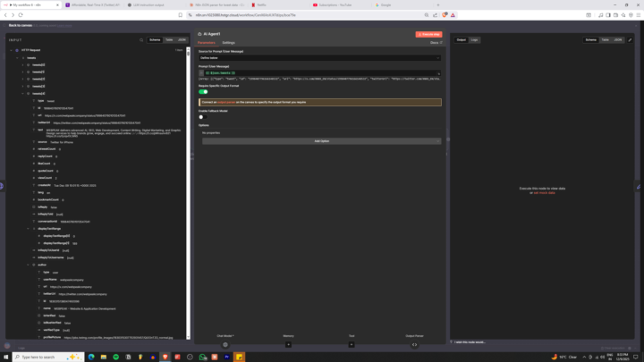Collapse the tweets[4] item
The image size is (644, 362).
point(22,94)
